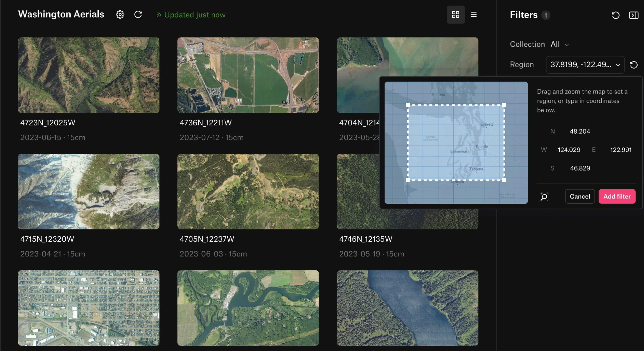The width and height of the screenshot is (644, 351).
Task: Open the Region coordinates dropdown
Action: (x=585, y=65)
